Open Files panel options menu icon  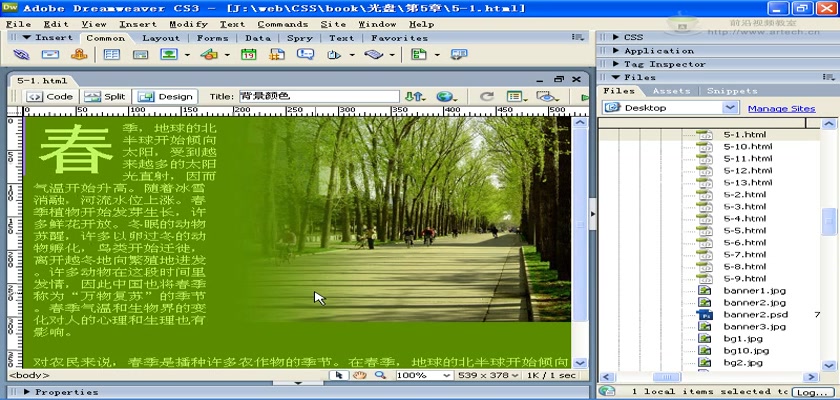828,77
